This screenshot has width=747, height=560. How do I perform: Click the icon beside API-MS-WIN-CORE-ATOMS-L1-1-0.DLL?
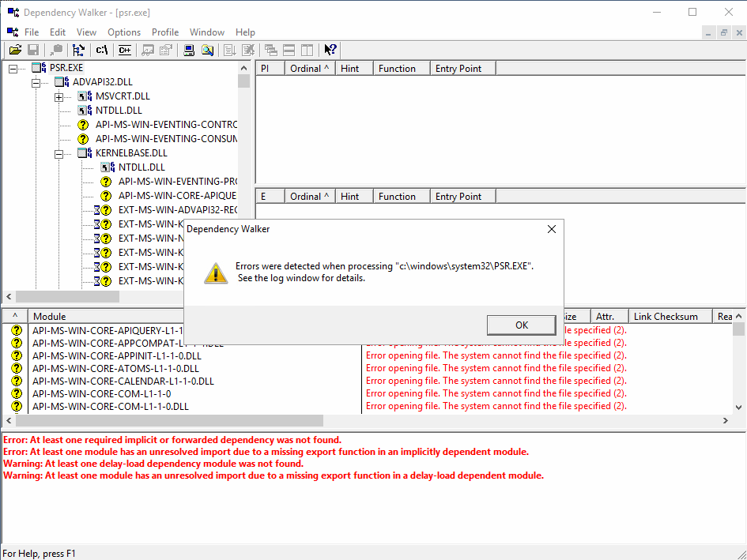tap(17, 368)
